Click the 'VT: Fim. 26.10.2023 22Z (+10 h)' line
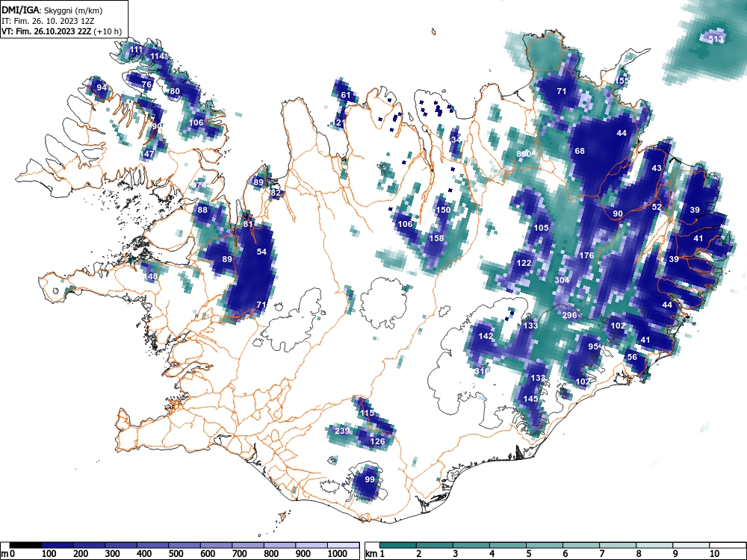The width and height of the screenshot is (747, 560). [61, 31]
